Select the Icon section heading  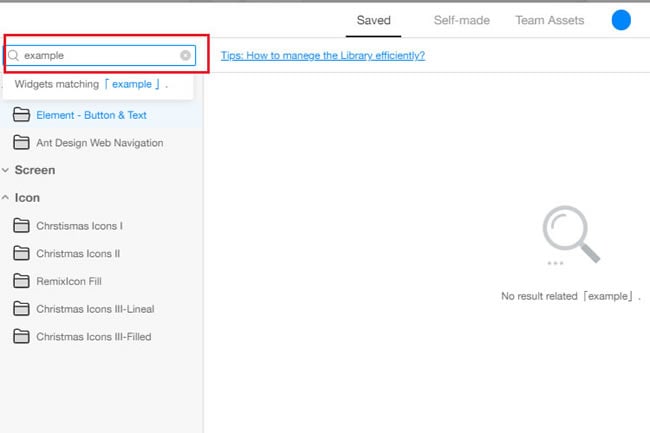(x=27, y=198)
